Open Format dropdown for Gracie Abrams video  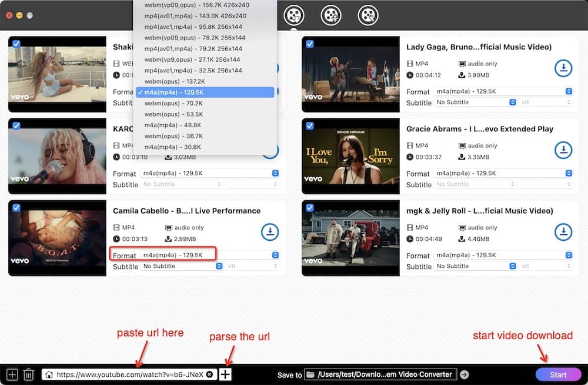coord(503,173)
